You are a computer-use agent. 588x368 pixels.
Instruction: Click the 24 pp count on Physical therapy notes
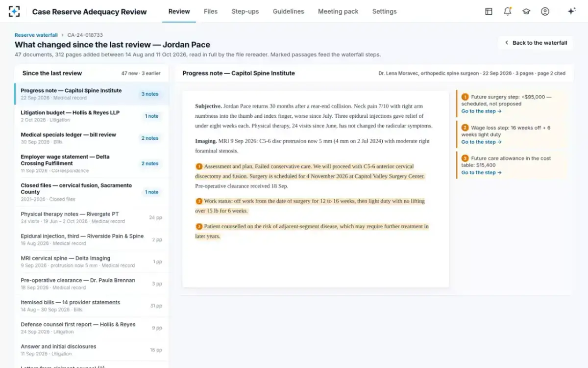pyautogui.click(x=155, y=217)
